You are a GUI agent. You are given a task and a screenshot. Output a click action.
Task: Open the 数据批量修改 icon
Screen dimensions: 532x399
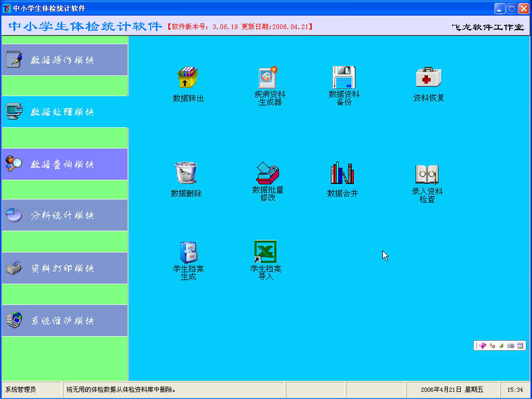268,173
